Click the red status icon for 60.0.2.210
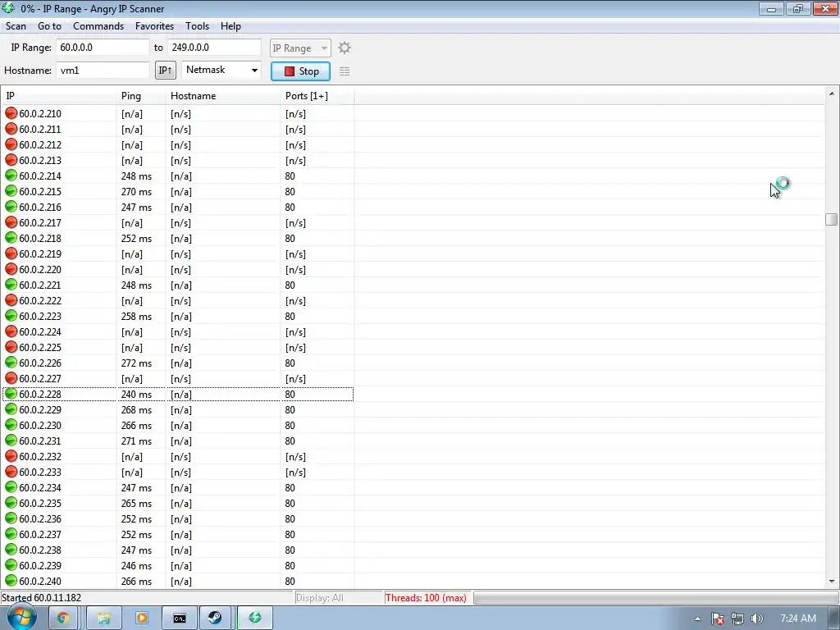 coord(11,113)
